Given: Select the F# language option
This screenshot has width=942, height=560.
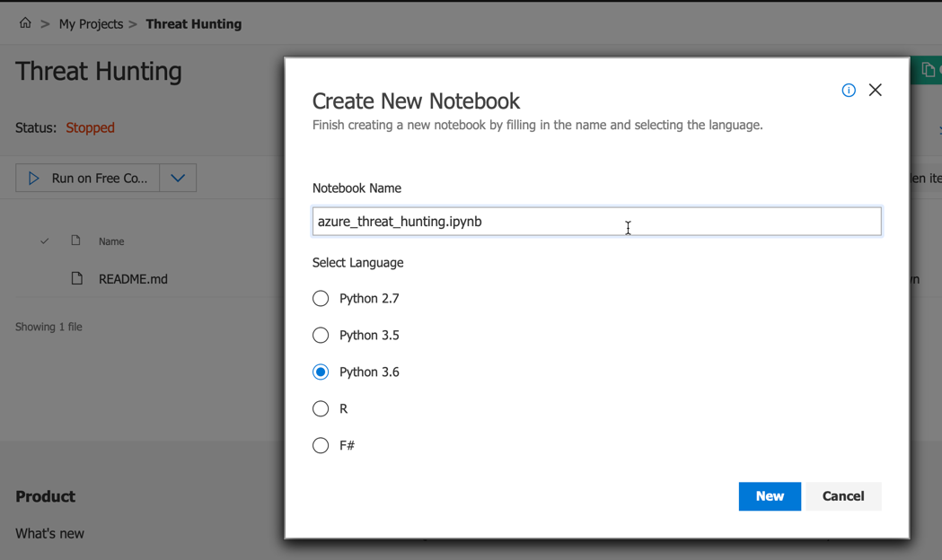Looking at the screenshot, I should pyautogui.click(x=321, y=445).
